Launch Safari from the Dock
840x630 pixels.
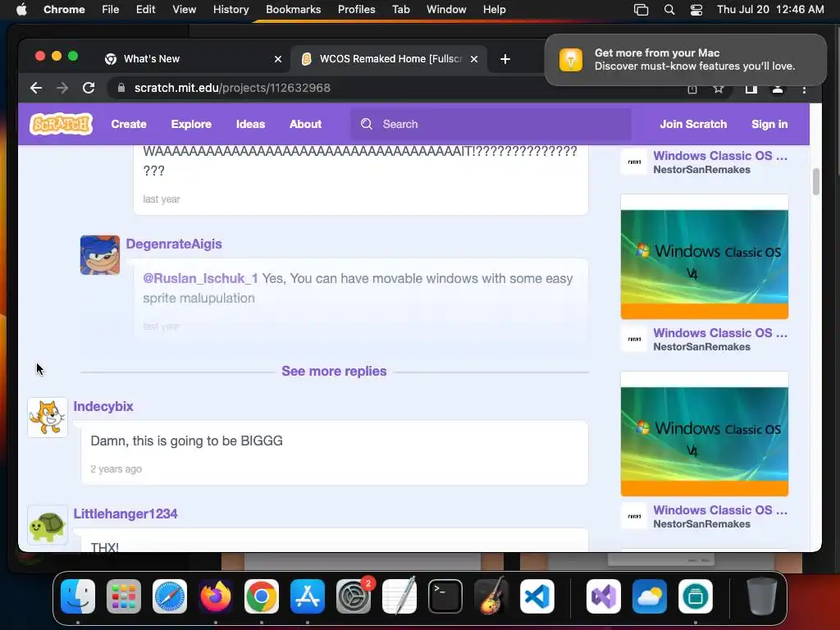(170, 596)
